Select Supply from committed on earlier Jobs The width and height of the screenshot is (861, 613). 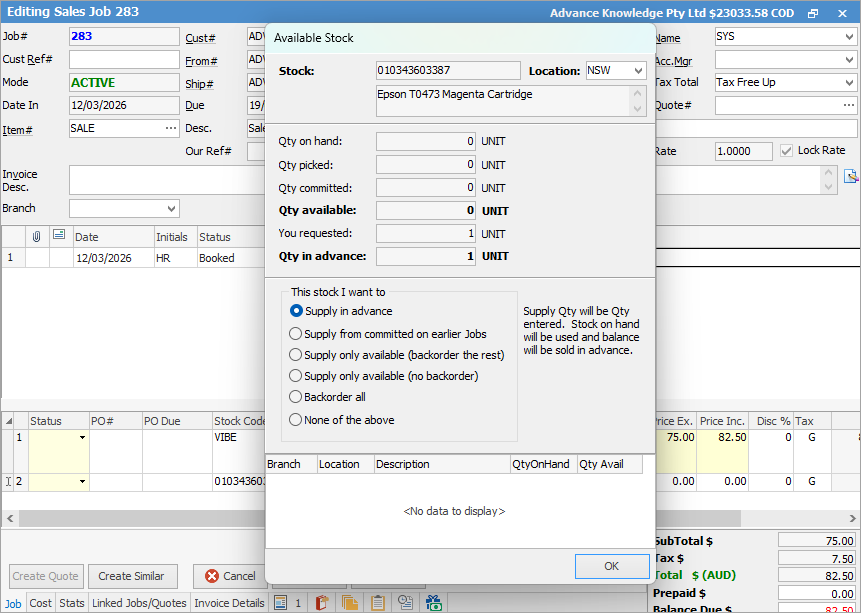click(x=295, y=334)
